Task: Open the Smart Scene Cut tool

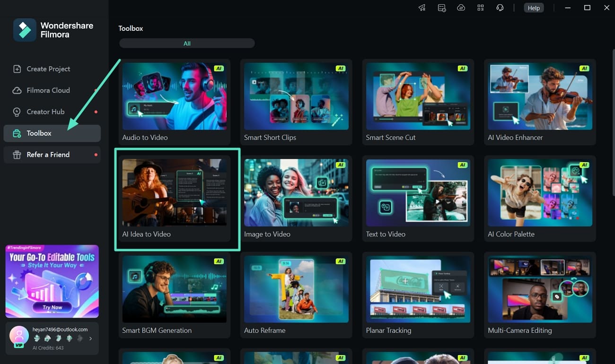Action: tap(418, 102)
